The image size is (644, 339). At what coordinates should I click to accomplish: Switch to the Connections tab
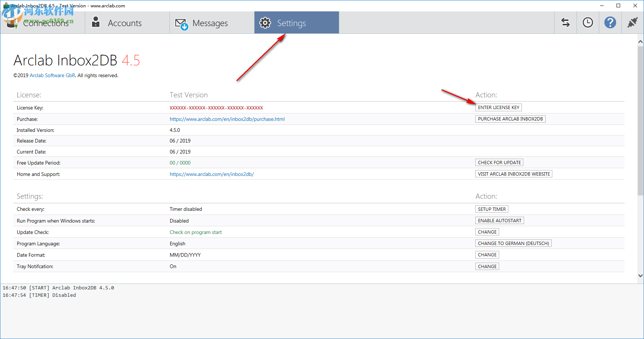pos(43,23)
